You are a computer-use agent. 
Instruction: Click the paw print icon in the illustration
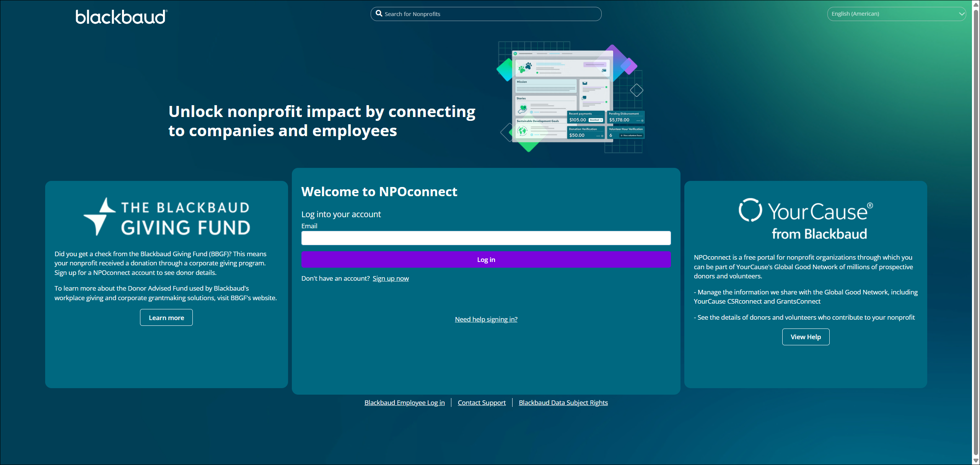point(525,67)
